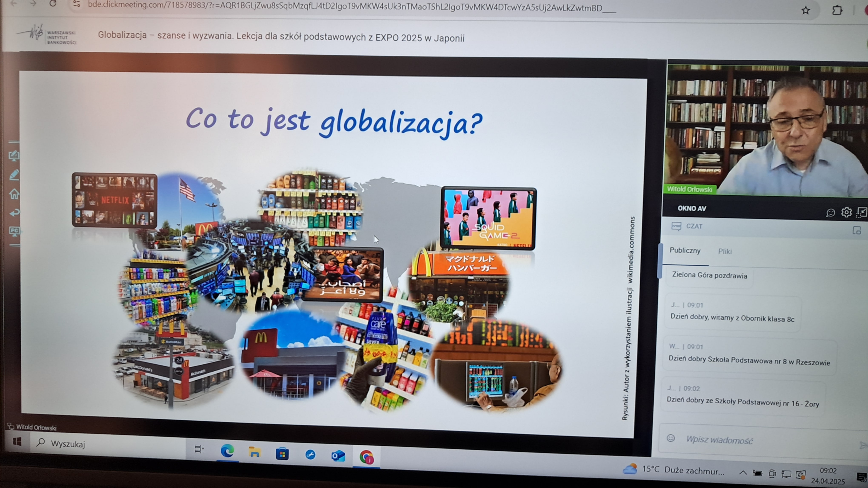The width and height of the screenshot is (868, 488).
Task: Click the sync tray icon with orange dot
Action: pos(801,475)
